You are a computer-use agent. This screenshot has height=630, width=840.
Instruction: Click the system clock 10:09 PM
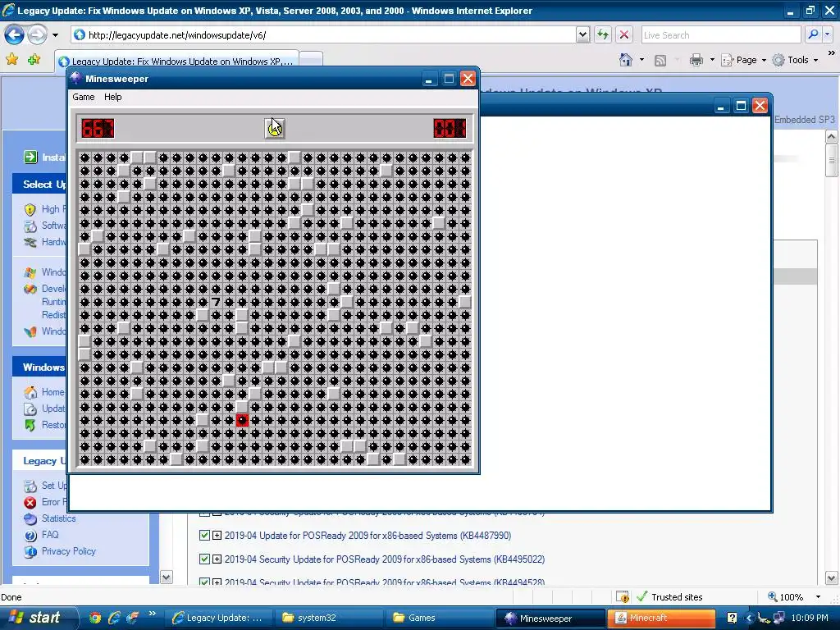[810, 619]
